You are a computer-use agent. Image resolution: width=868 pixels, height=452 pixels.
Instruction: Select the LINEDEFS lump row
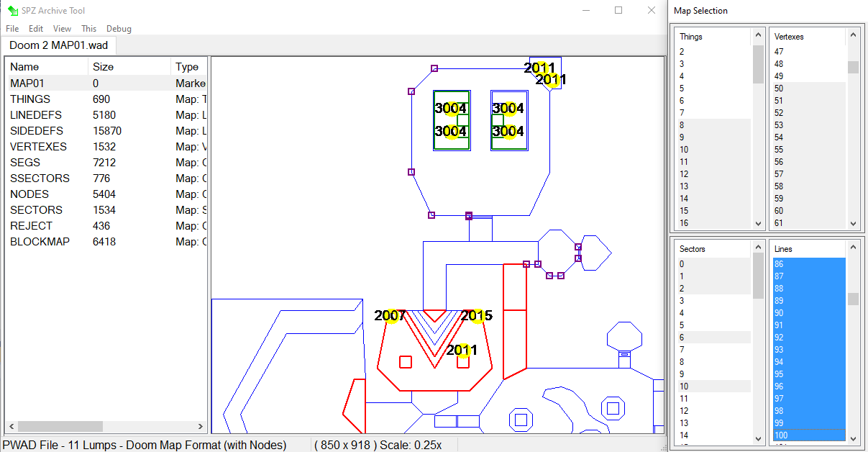click(x=106, y=115)
